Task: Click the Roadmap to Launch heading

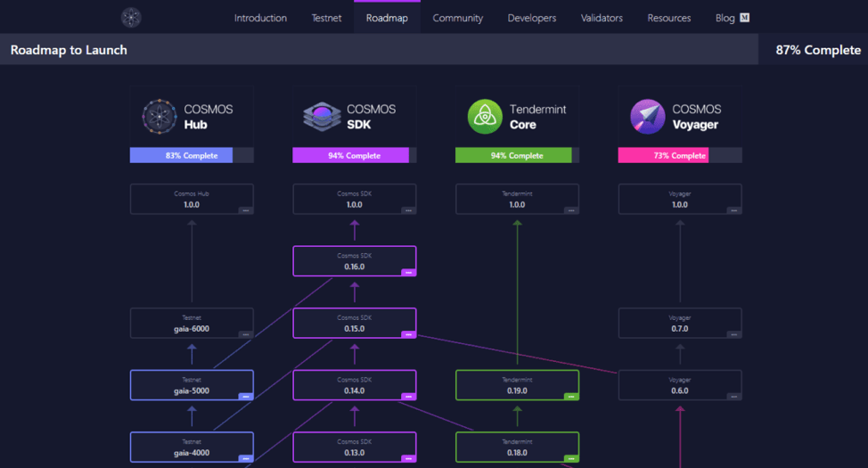Action: coord(69,50)
